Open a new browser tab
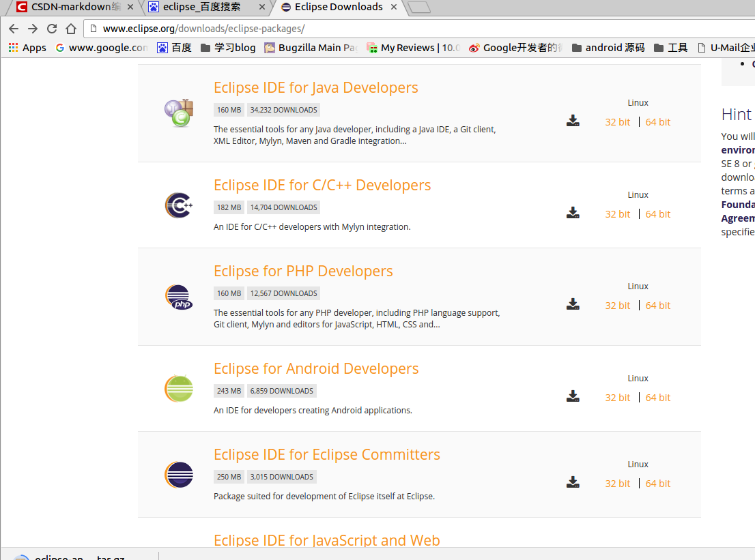Viewport: 755px width, 560px height. (x=419, y=7)
